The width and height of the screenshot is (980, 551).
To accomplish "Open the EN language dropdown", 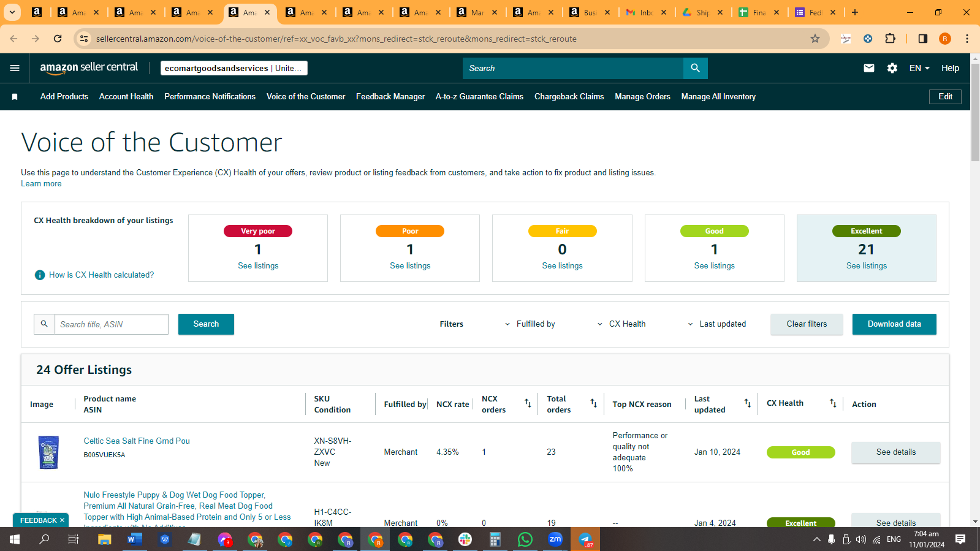I will tap(919, 68).
